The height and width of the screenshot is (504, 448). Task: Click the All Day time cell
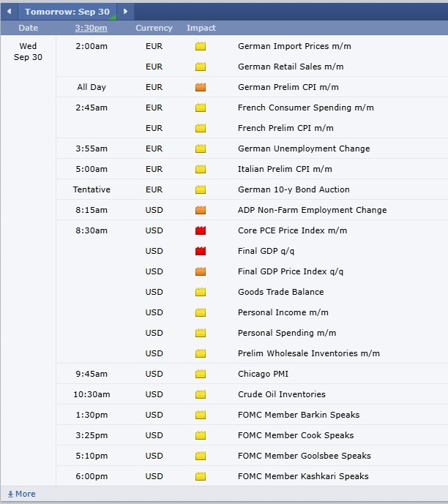click(x=92, y=87)
